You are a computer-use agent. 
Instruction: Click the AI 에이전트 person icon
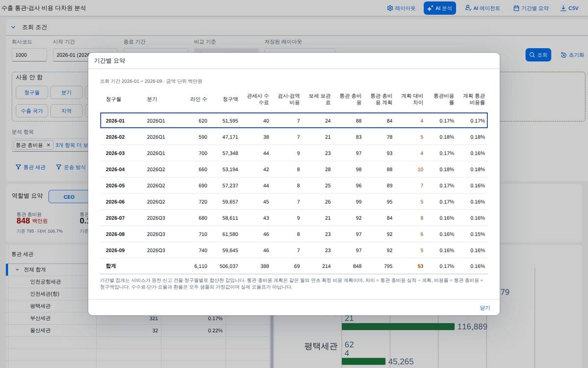(x=468, y=8)
